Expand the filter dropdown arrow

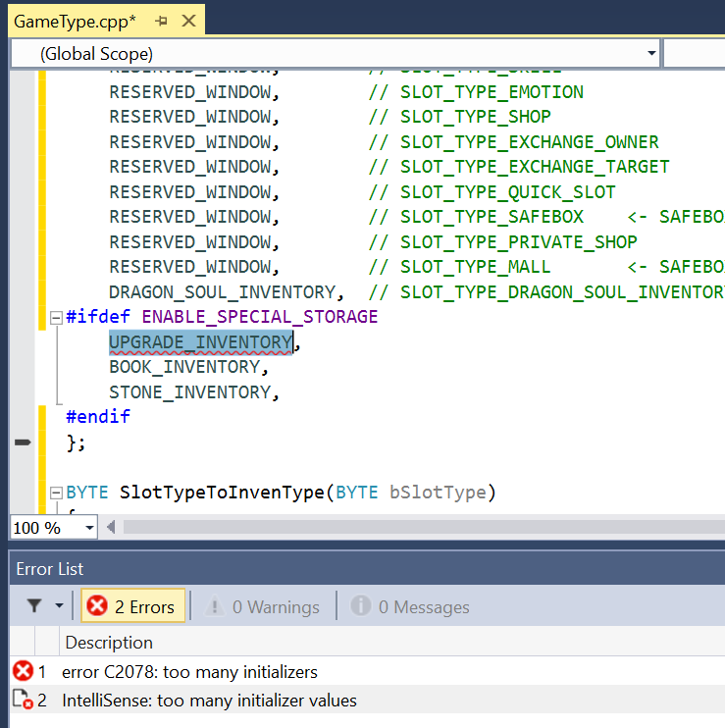pyautogui.click(x=59, y=606)
